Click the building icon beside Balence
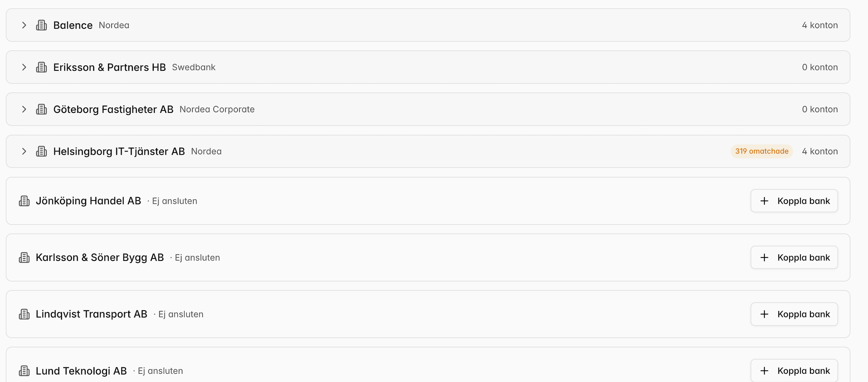868x382 pixels. [41, 25]
